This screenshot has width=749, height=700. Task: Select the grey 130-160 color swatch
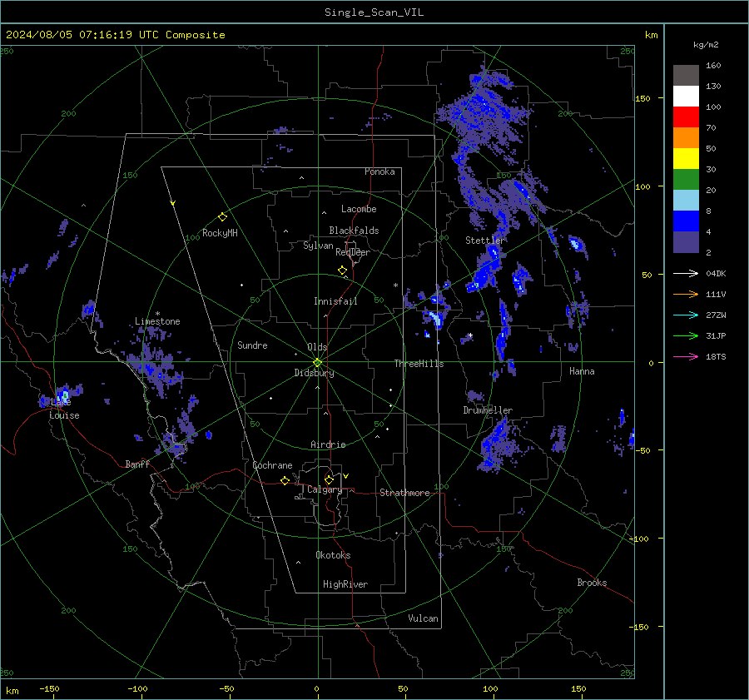point(686,76)
